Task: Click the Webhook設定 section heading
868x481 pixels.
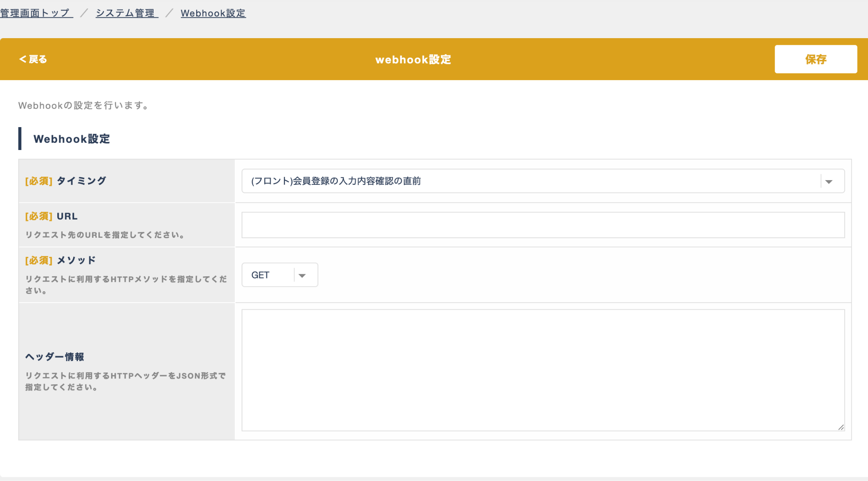Action: tap(72, 139)
